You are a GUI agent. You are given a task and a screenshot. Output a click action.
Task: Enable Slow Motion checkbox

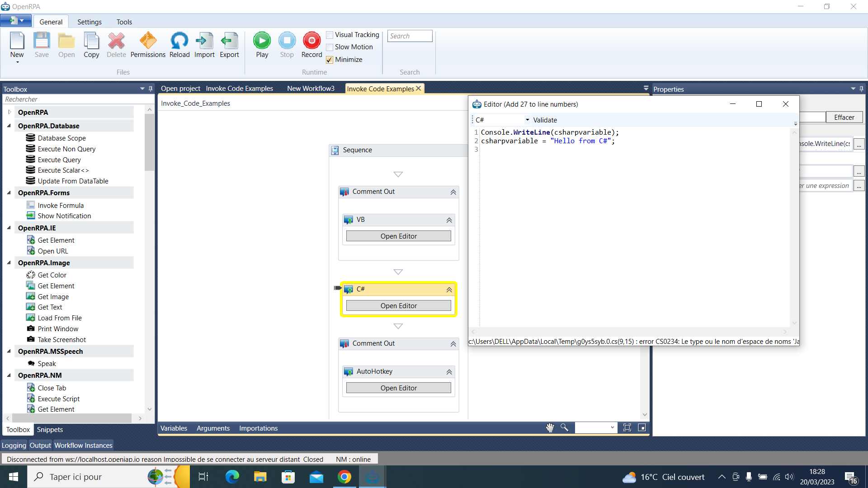click(x=330, y=47)
